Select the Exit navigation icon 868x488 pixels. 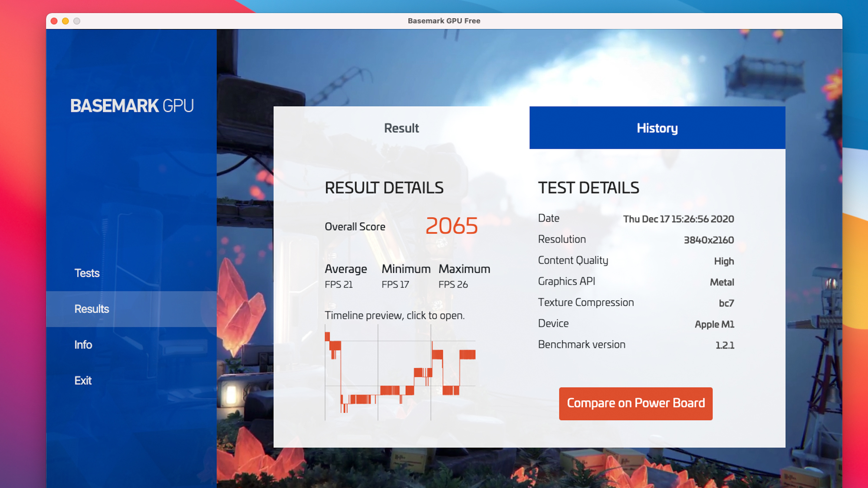click(x=84, y=380)
